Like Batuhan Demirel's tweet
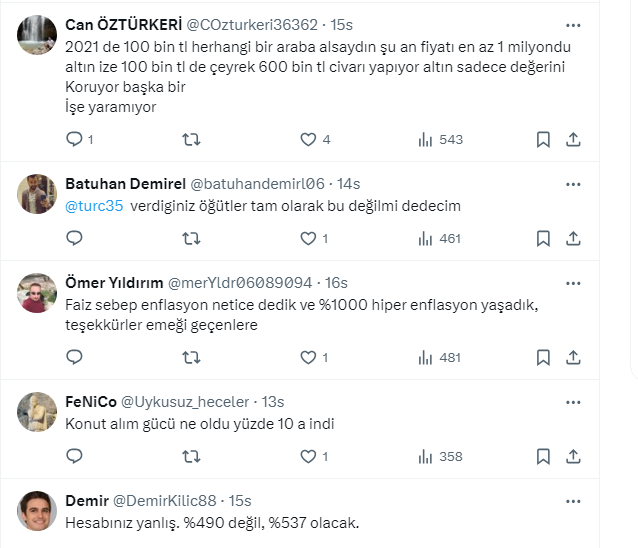 [x=309, y=238]
